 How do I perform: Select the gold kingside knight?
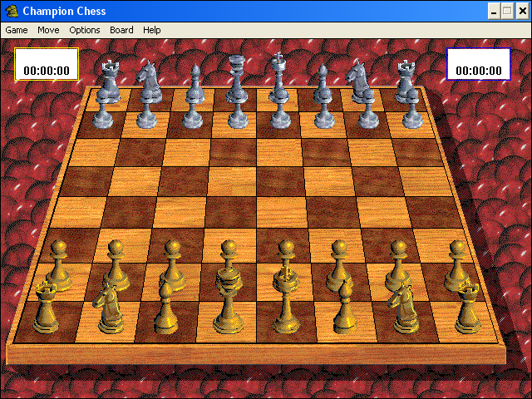405,308
